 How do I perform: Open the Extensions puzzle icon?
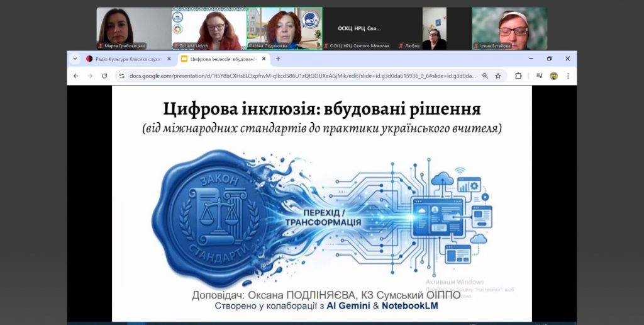coord(518,76)
